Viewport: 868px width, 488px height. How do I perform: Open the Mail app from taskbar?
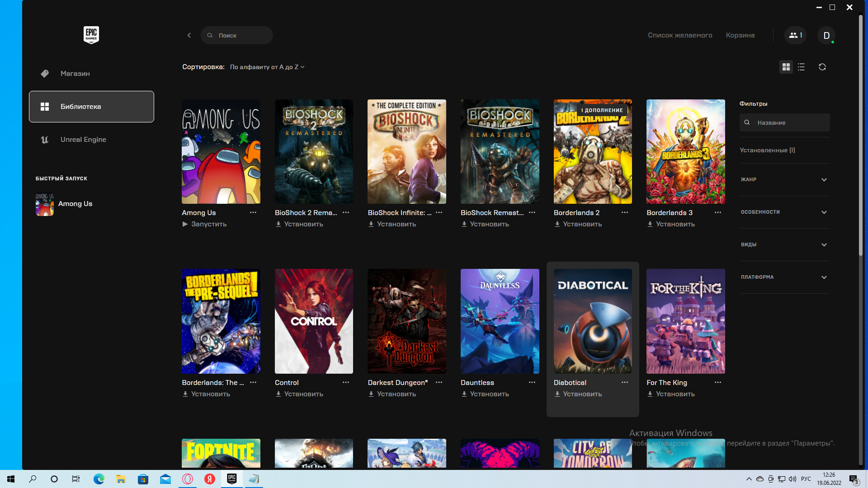[165, 479]
